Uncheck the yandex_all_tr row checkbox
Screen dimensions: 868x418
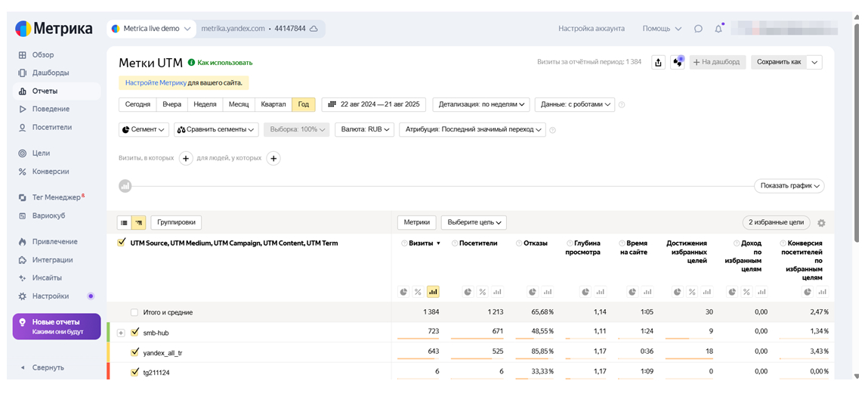click(x=135, y=351)
